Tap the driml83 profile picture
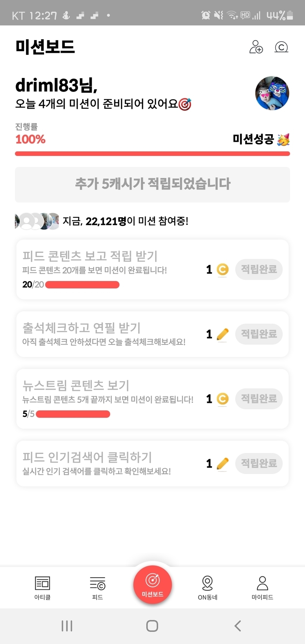The height and width of the screenshot is (644, 305). [272, 93]
